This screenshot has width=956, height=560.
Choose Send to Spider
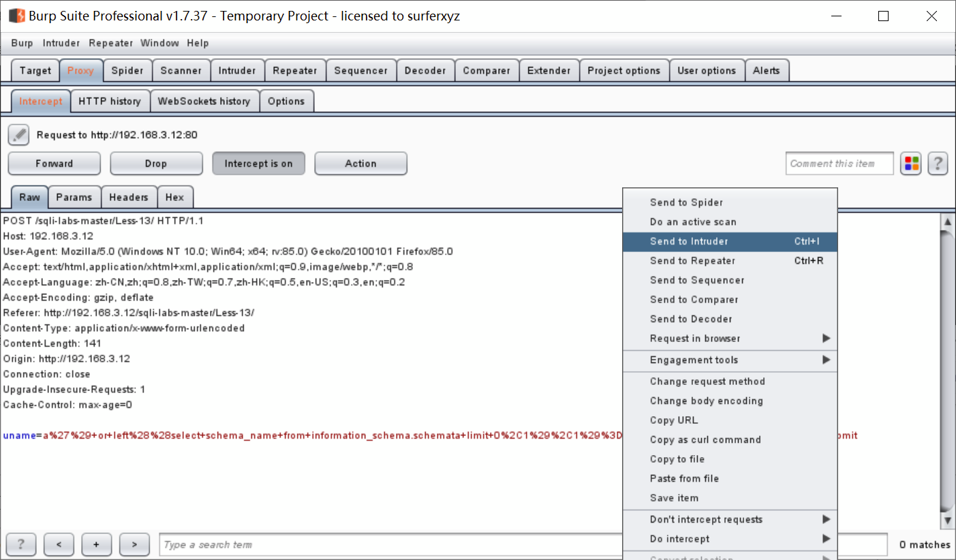tap(730, 202)
